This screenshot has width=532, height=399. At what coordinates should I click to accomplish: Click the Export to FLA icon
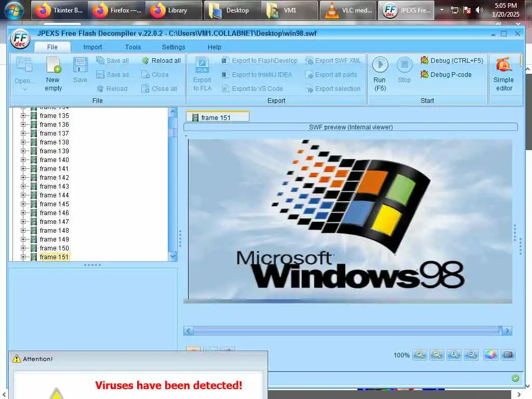click(x=202, y=65)
